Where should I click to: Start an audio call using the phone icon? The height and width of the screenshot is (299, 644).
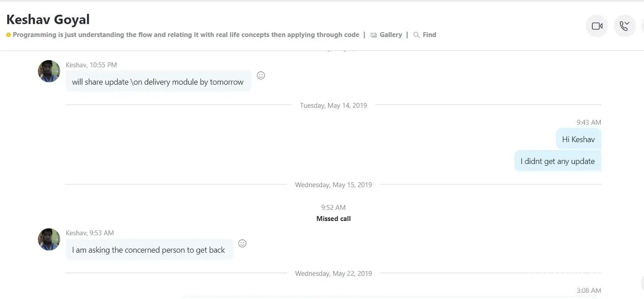pyautogui.click(x=624, y=26)
